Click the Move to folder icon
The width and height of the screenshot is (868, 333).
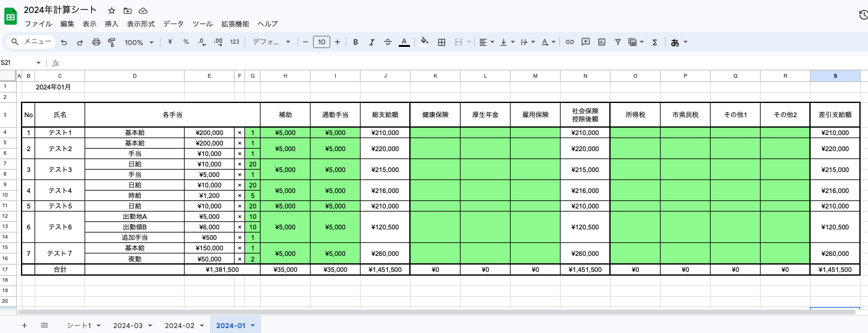(127, 10)
